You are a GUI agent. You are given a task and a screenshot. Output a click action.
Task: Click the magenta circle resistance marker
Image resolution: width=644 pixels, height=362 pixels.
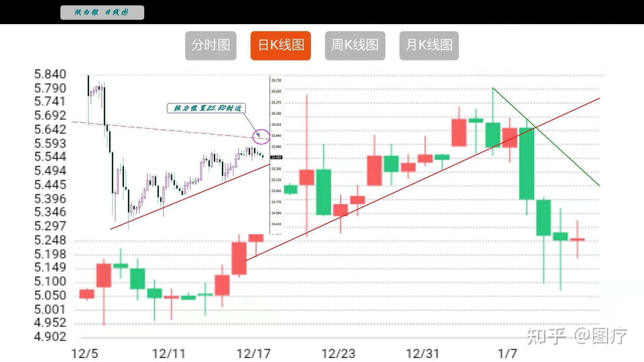(261, 137)
